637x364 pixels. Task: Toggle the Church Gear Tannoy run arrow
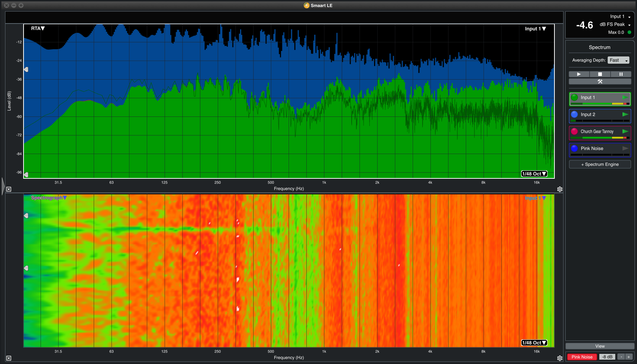pos(625,131)
